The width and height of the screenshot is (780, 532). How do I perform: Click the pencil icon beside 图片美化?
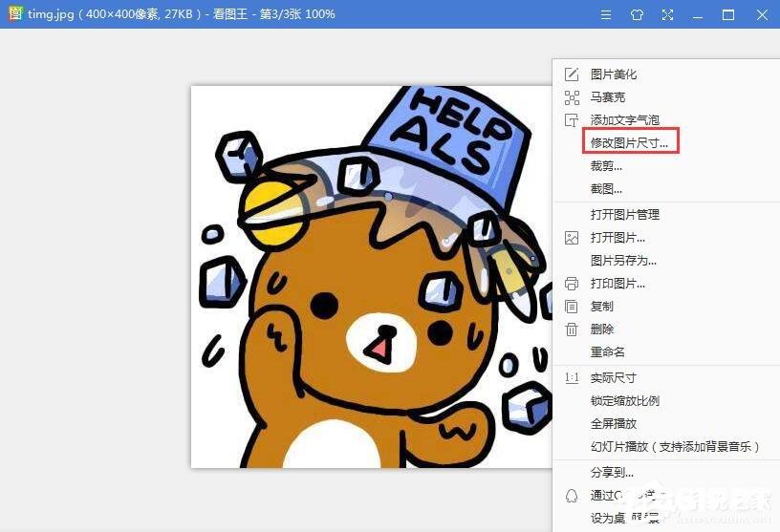[x=572, y=74]
